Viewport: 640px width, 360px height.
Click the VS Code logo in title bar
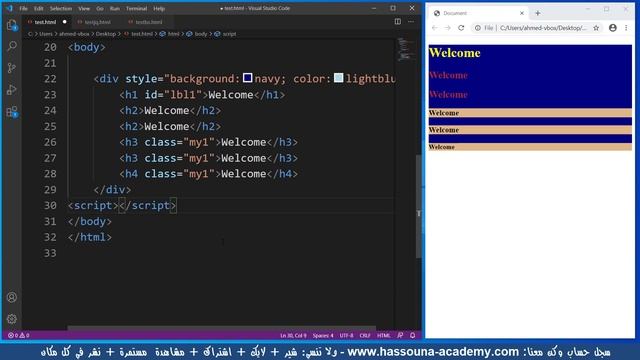(x=9, y=8)
